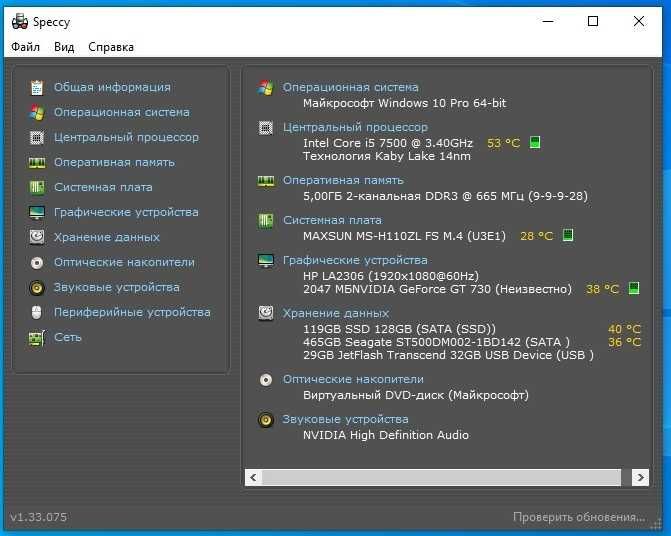Open Графические устройства in the sidebar

(x=126, y=212)
